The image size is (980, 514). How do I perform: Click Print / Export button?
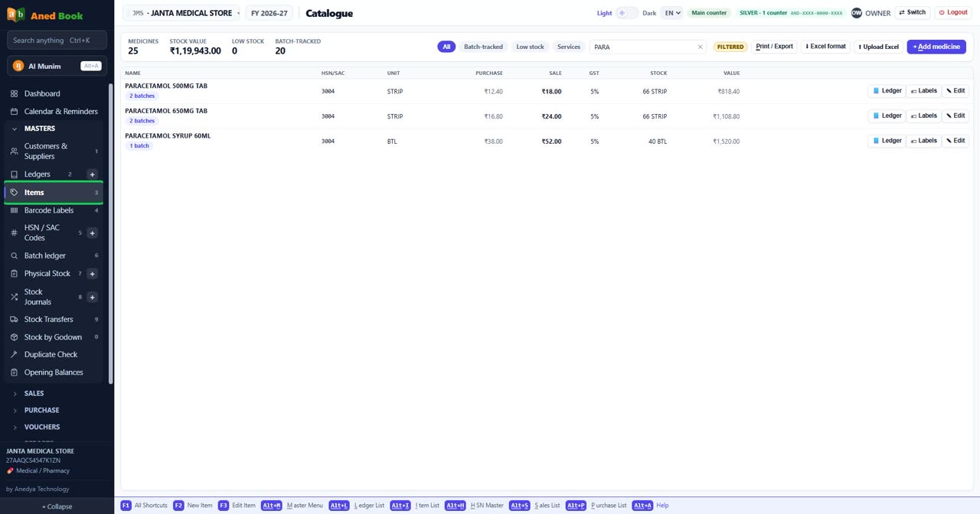tap(774, 47)
